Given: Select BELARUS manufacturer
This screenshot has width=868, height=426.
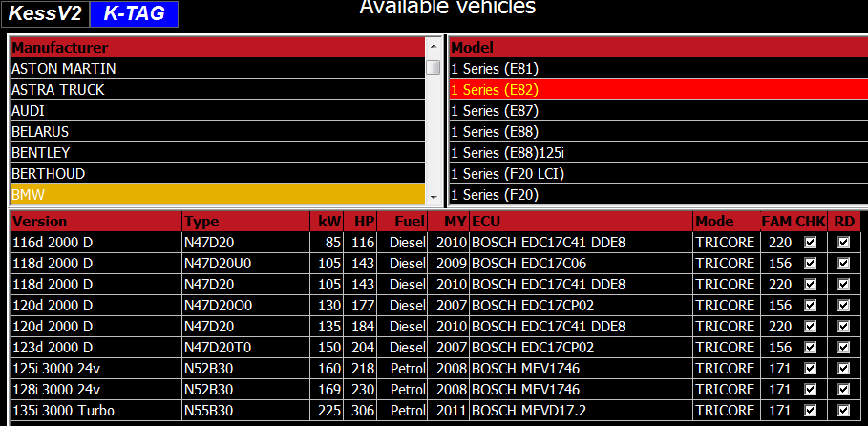Looking at the screenshot, I should [218, 132].
